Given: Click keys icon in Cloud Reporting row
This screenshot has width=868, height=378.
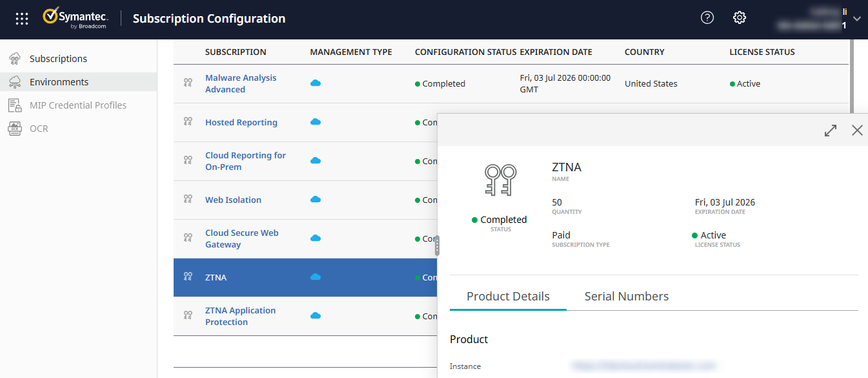Looking at the screenshot, I should (188, 160).
